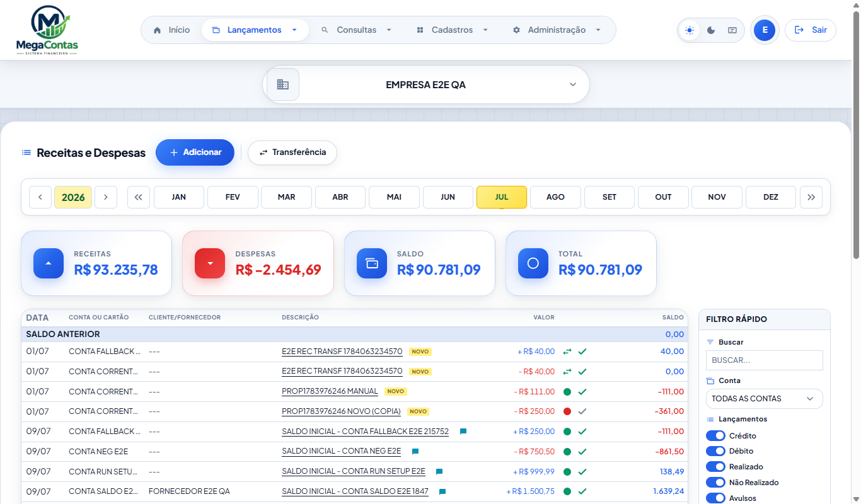The width and height of the screenshot is (861, 504).
Task: Open SALDO INICIAL - CONTA RUN SETUP E2E link
Action: [354, 472]
